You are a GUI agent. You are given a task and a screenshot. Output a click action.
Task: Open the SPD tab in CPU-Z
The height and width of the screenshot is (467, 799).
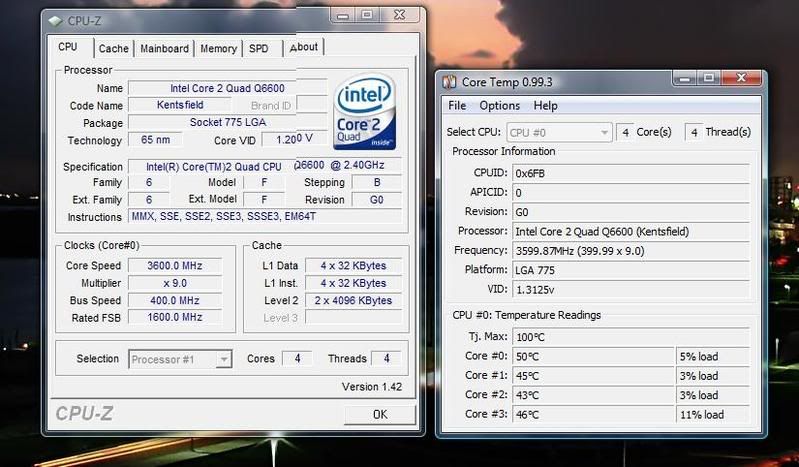point(258,48)
